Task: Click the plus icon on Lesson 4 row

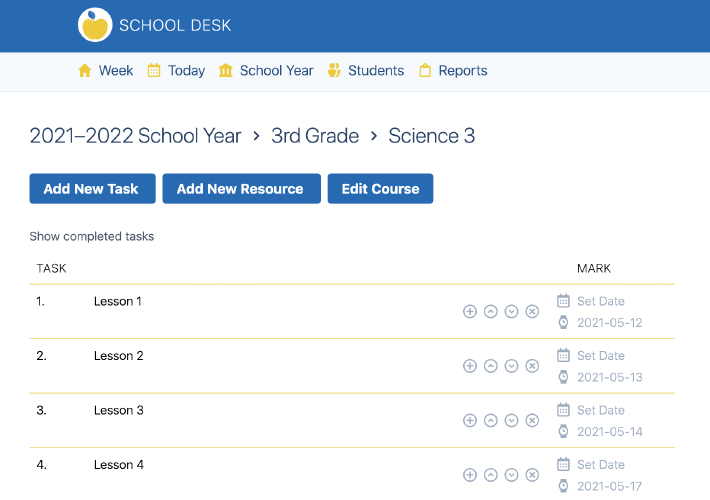Action: (x=470, y=475)
